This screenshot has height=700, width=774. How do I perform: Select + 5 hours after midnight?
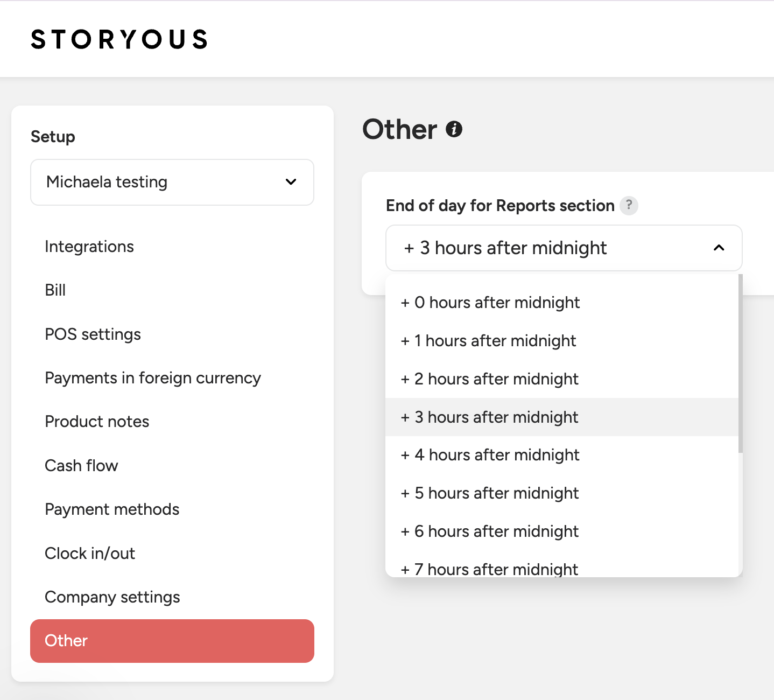pyautogui.click(x=562, y=493)
